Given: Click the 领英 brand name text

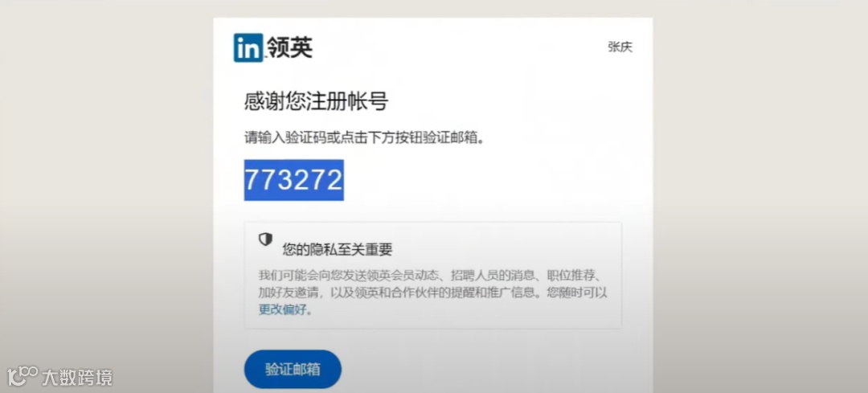Looking at the screenshot, I should pos(290,47).
